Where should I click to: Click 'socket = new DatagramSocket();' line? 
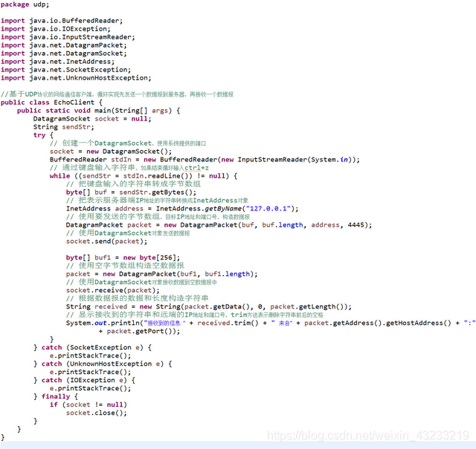111,152
